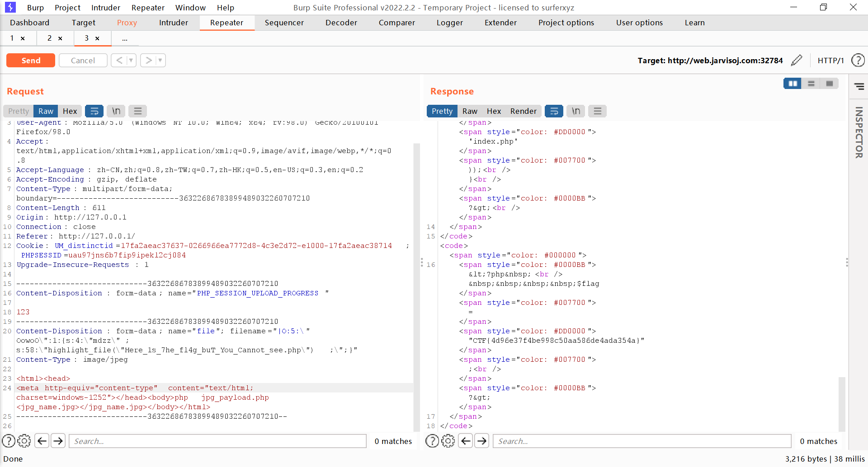
Task: Open forward-history dropdown arrow
Action: tap(160, 60)
